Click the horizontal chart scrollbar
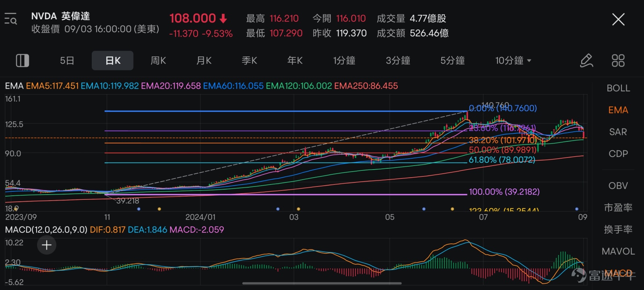The height and width of the screenshot is (290, 644). [x=322, y=283]
